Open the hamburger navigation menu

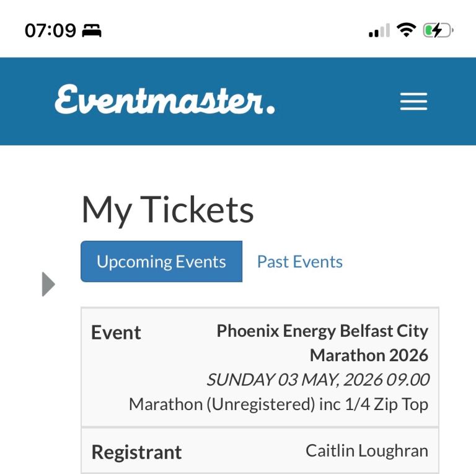click(x=413, y=102)
